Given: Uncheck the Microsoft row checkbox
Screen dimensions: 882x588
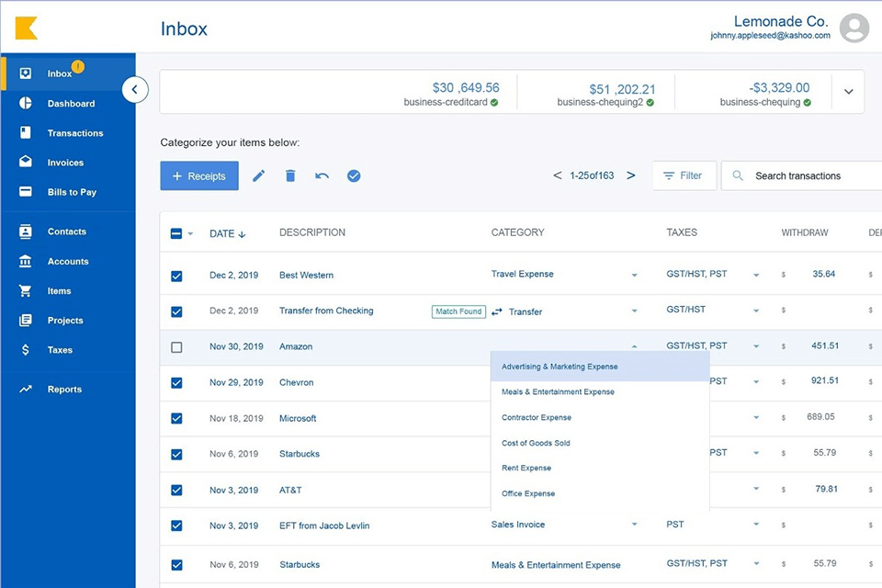Looking at the screenshot, I should point(176,418).
